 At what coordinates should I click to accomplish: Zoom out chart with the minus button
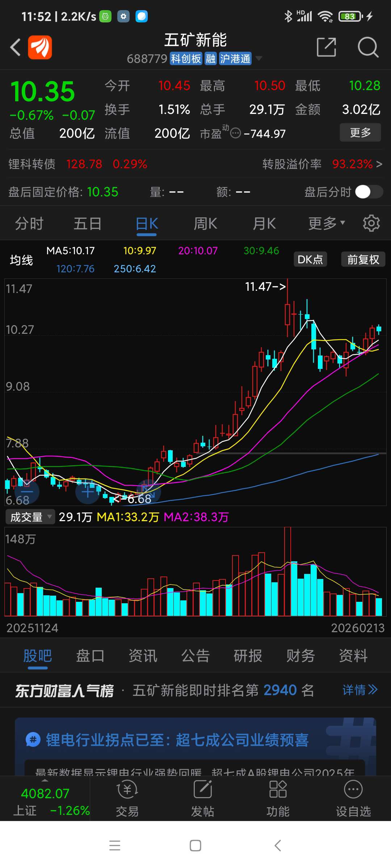click(x=27, y=492)
